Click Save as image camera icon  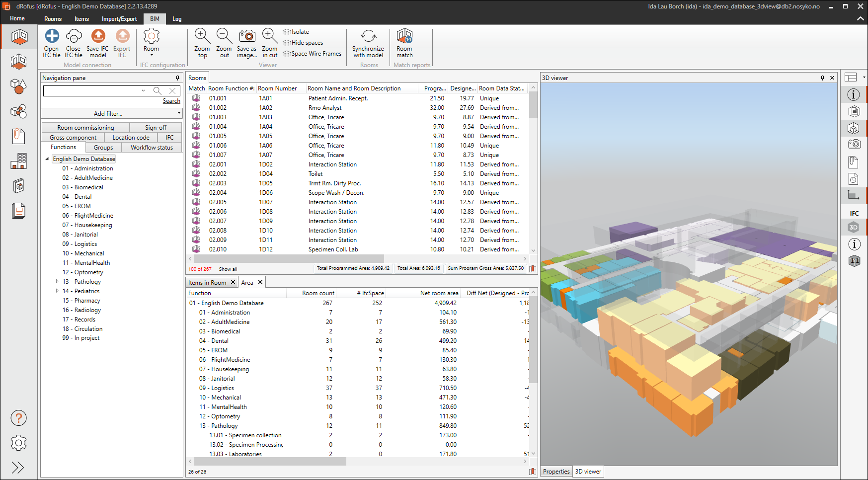coord(247,36)
